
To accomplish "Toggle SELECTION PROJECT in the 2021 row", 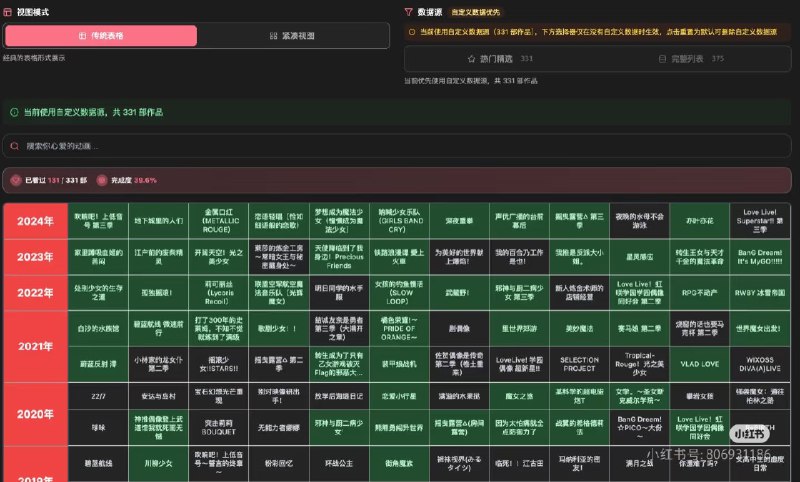I will (x=578, y=362).
